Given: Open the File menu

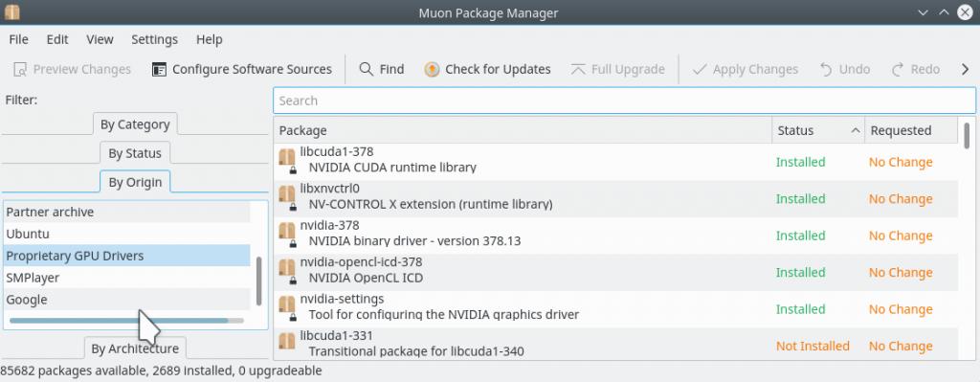Looking at the screenshot, I should [19, 39].
